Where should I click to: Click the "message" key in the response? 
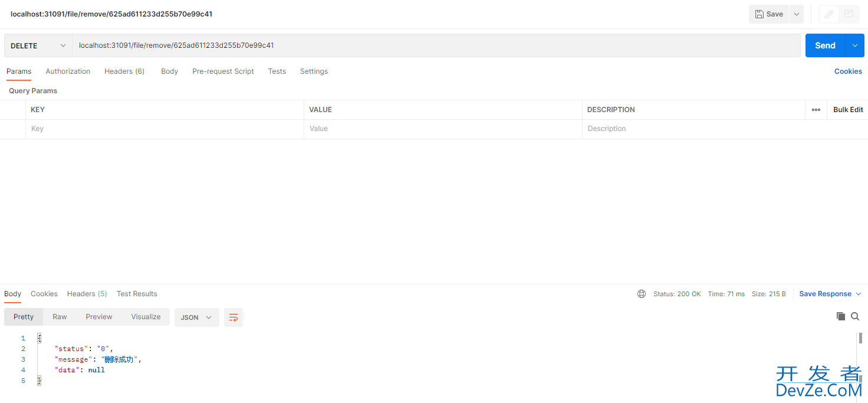click(x=73, y=359)
